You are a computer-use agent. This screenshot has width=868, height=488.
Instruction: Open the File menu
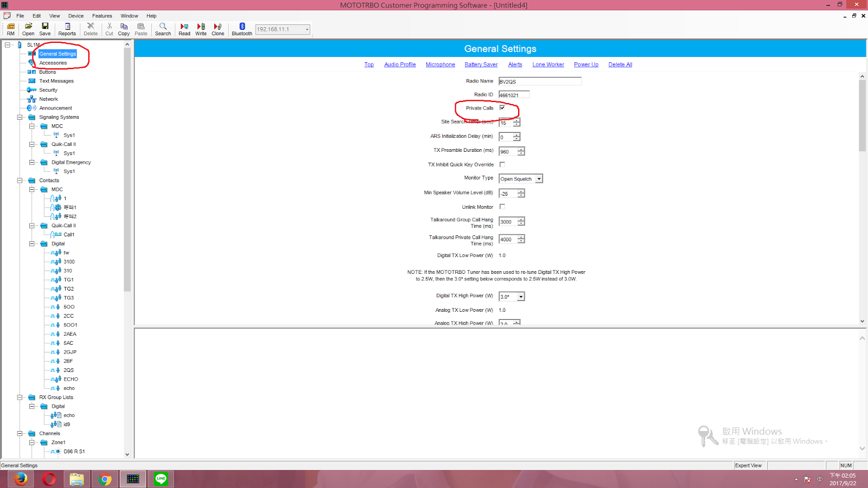click(x=20, y=16)
